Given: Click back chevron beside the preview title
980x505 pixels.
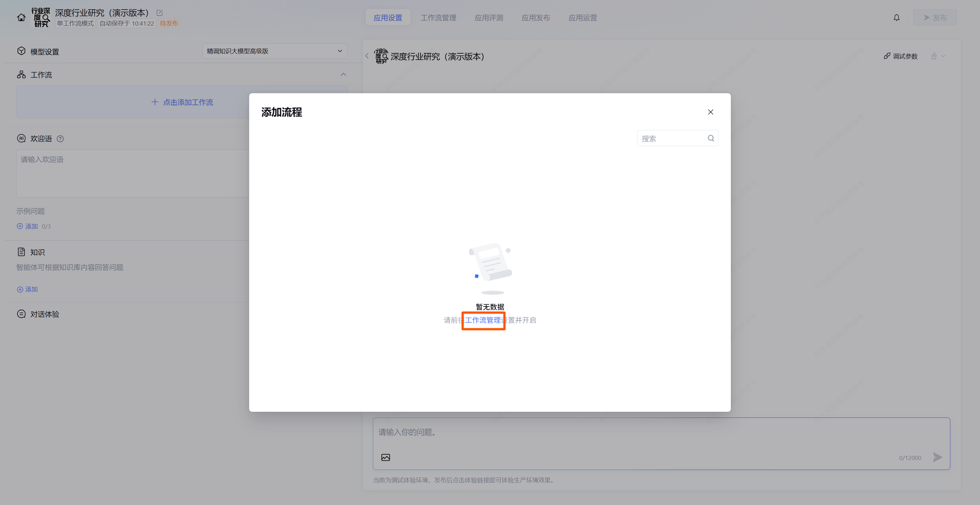Looking at the screenshot, I should (367, 56).
